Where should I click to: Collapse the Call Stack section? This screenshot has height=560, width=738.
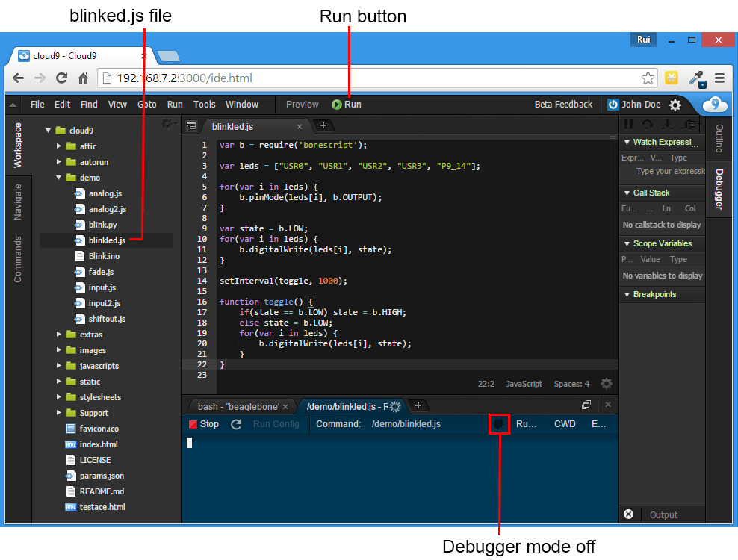tap(627, 193)
